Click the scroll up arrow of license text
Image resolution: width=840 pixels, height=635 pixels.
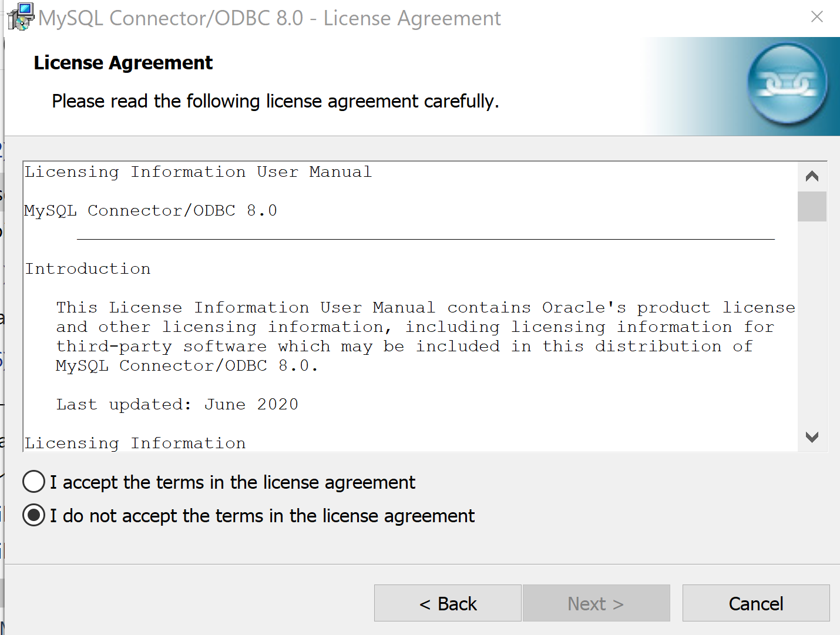(x=812, y=176)
